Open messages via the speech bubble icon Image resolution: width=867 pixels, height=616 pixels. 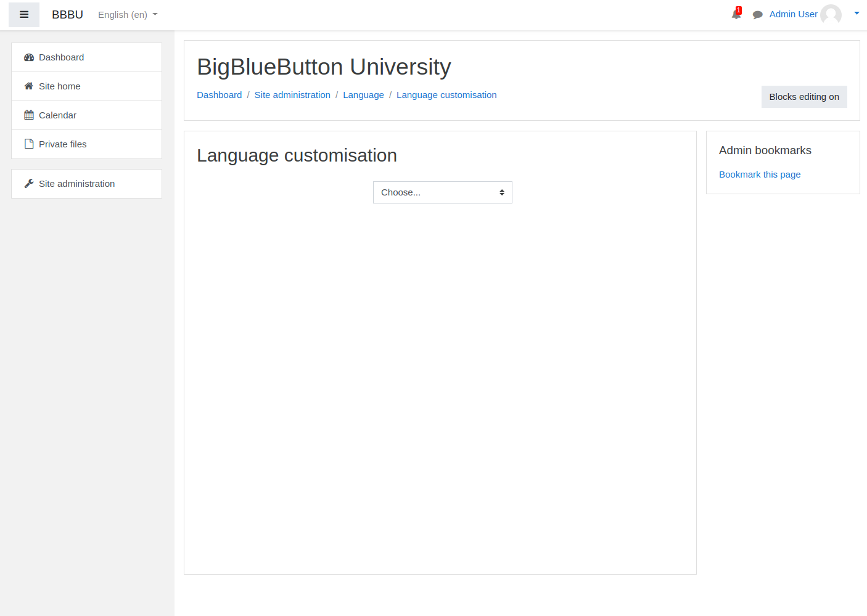(757, 14)
